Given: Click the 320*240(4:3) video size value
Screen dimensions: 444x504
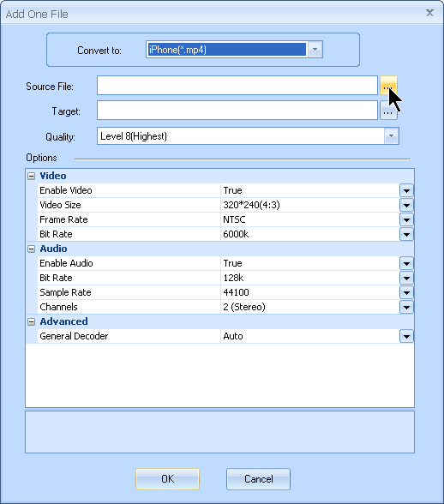Looking at the screenshot, I should click(251, 205).
